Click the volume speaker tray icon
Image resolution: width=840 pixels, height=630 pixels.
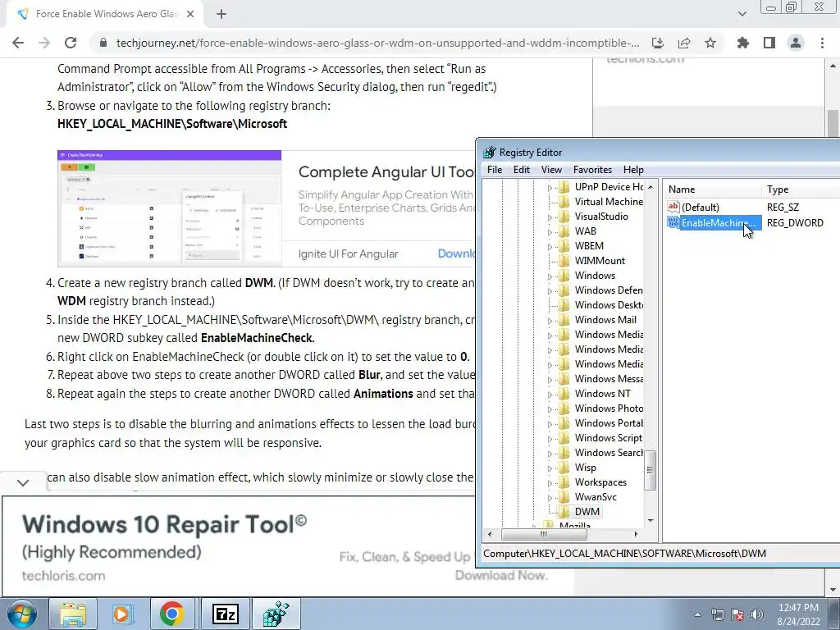tap(757, 614)
